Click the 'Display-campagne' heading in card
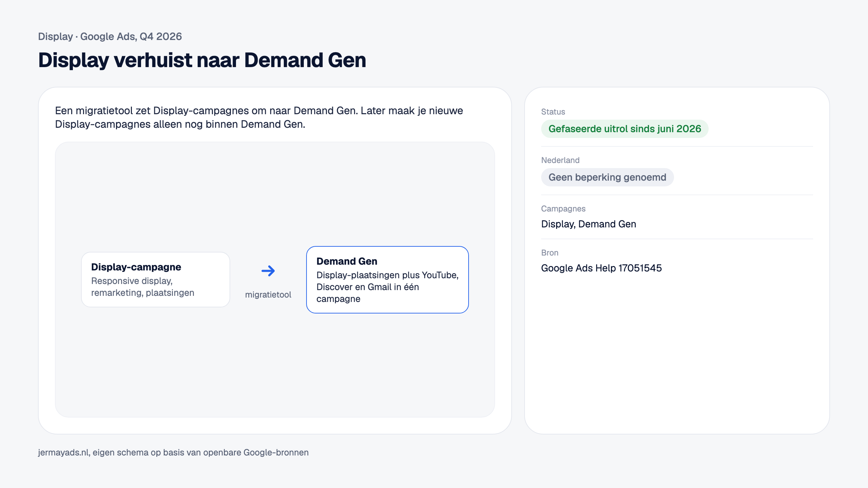The image size is (868, 488). click(136, 267)
